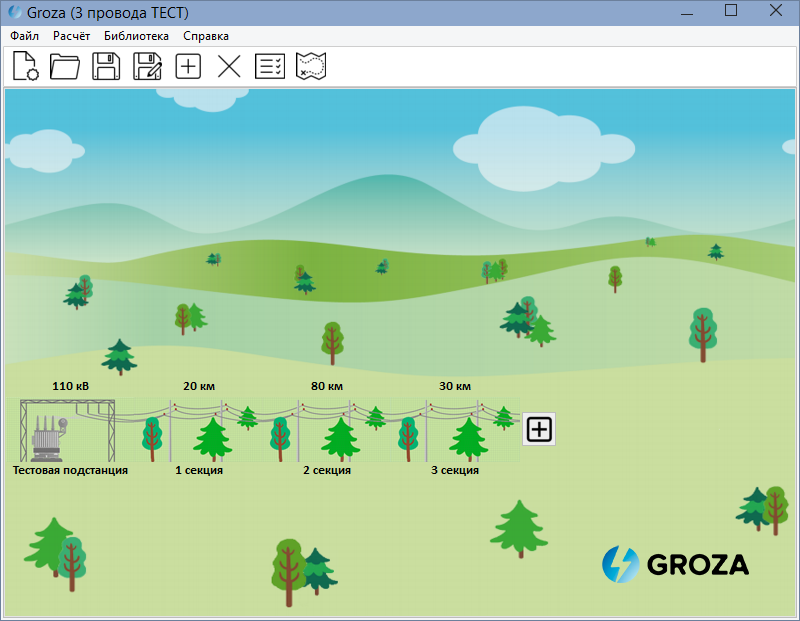
Task: Open the Справка menu
Action: pos(206,36)
